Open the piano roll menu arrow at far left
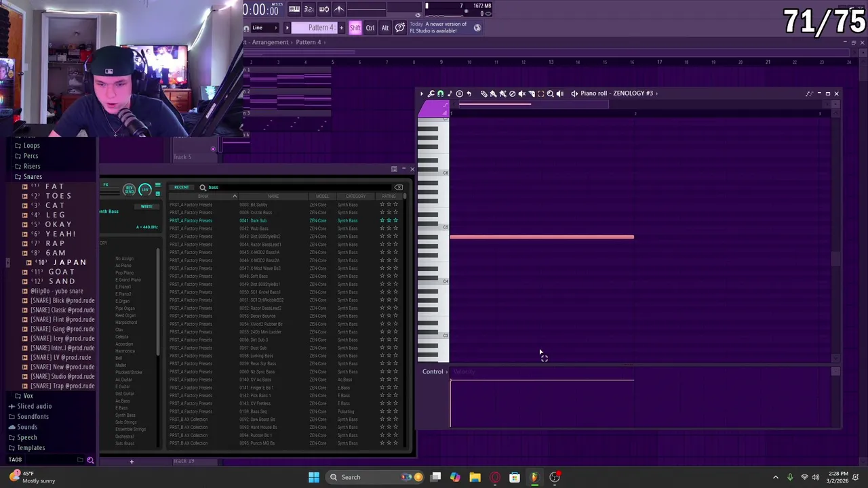Image resolution: width=868 pixels, height=488 pixels. (421, 94)
